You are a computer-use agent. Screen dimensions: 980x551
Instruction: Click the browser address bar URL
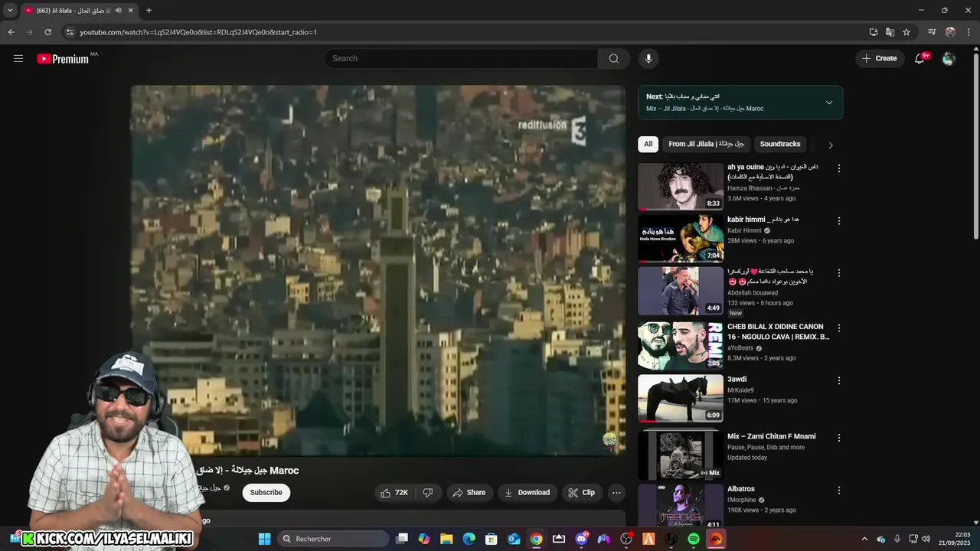198,32
